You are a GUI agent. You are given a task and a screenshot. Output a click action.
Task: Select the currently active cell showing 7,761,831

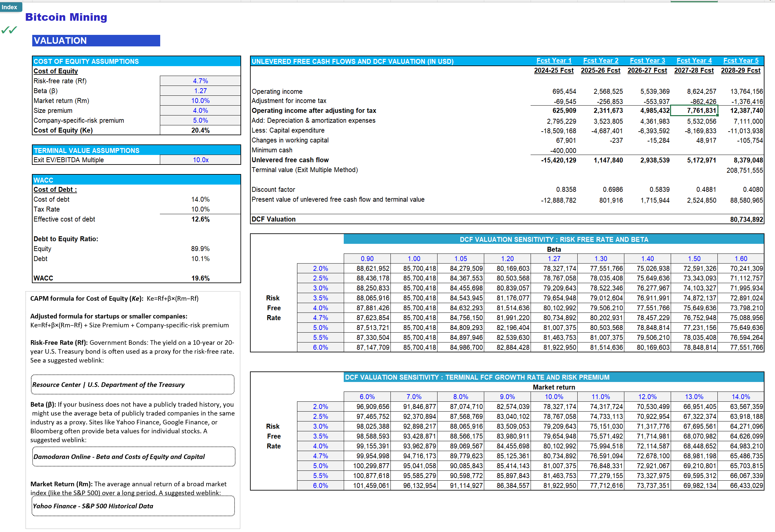pyautogui.click(x=694, y=111)
